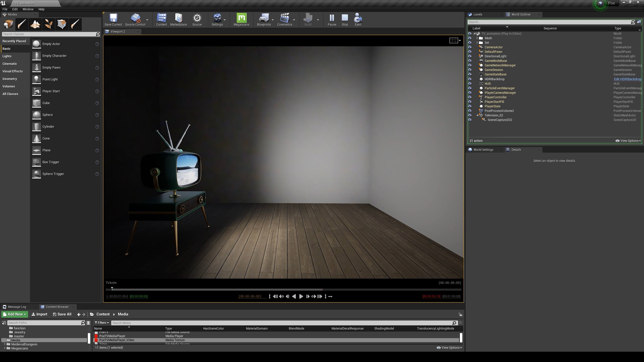The height and width of the screenshot is (362, 644).
Task: Collapse Television_02 in outliner
Action: pos(477,115)
